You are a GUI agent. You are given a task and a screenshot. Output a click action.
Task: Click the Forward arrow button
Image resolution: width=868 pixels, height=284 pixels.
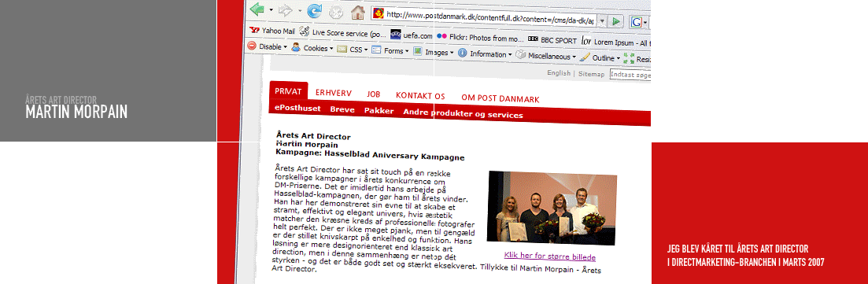(x=286, y=10)
